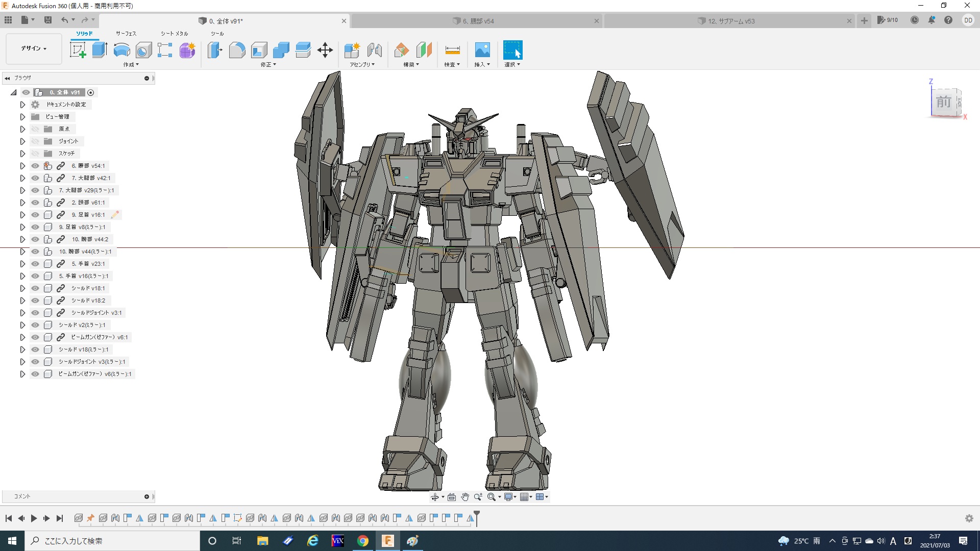
Task: Click the Joint tool in the Assembly group
Action: pyautogui.click(x=374, y=50)
